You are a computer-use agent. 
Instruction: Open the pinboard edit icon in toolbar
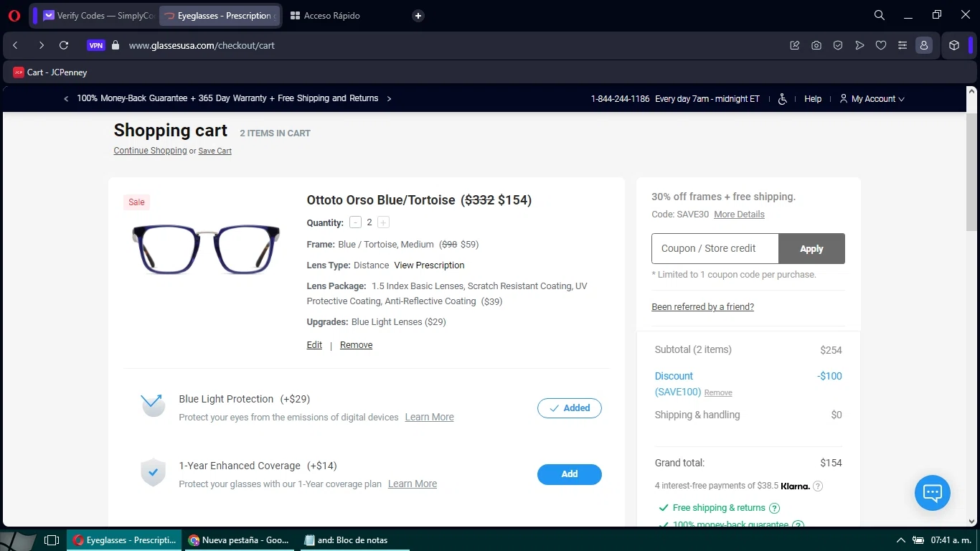pos(795,45)
